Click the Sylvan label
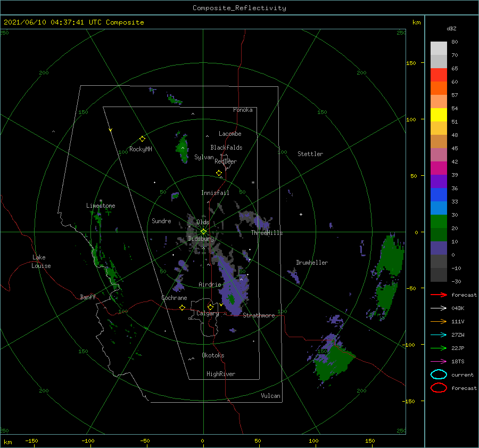The width and height of the screenshot is (479, 448). (204, 157)
